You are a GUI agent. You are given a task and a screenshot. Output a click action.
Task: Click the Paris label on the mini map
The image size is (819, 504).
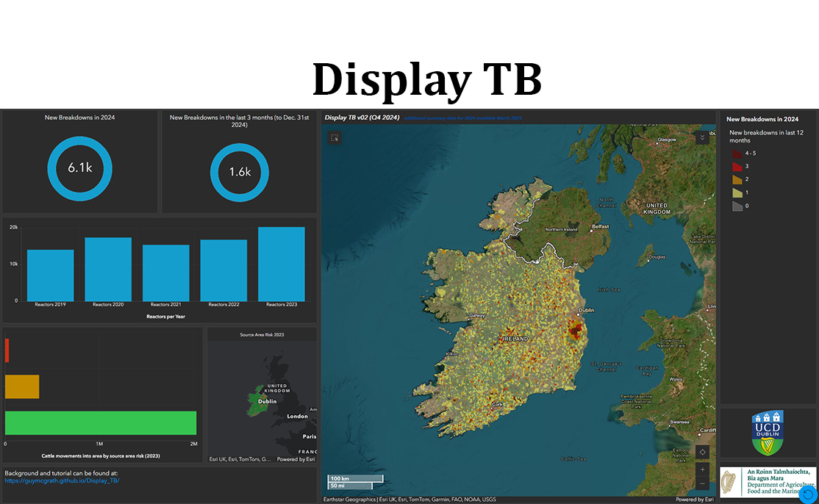(x=310, y=436)
